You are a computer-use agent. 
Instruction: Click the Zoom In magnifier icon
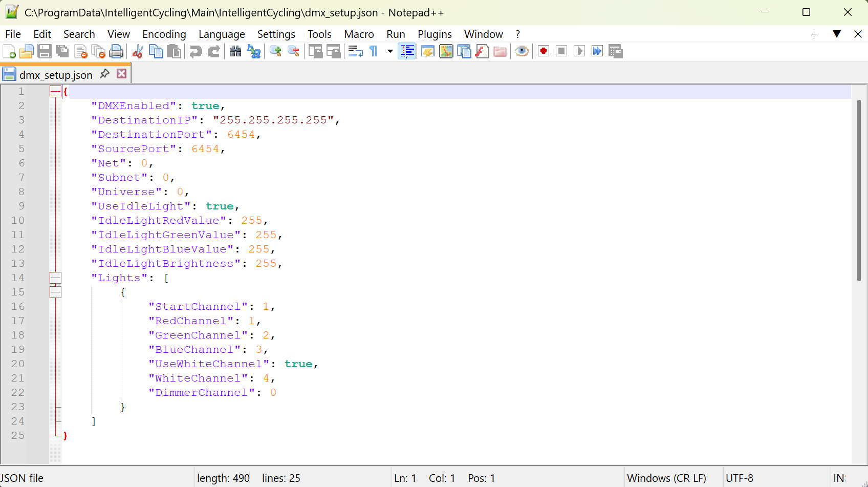pos(275,51)
